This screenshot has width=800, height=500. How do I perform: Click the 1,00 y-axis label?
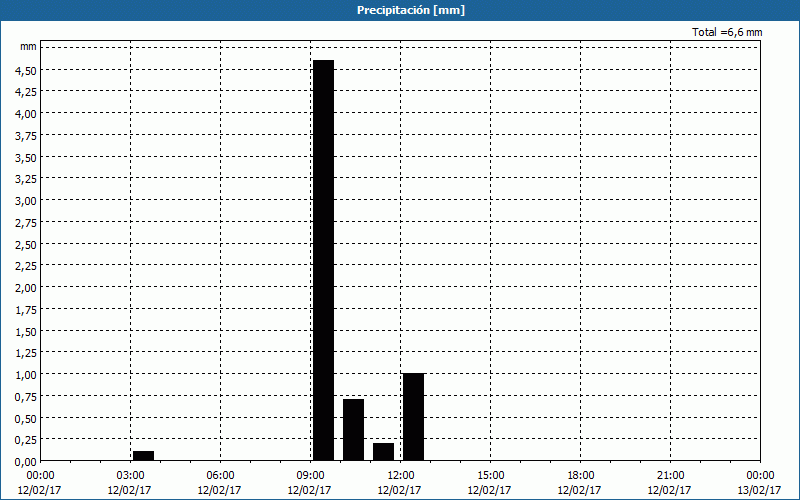tap(26, 375)
